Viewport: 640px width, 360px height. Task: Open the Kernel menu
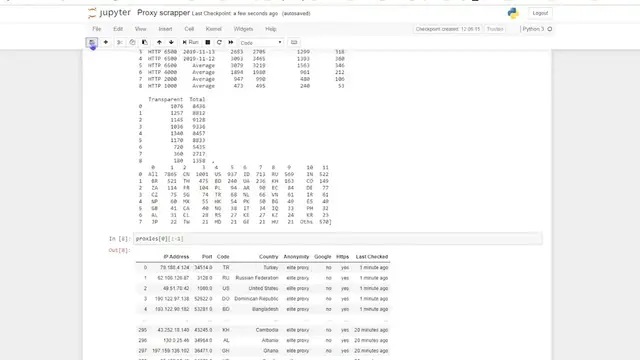(x=213, y=29)
